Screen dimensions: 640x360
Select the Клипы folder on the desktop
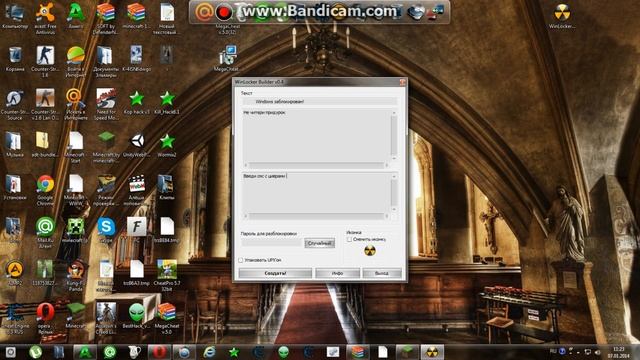click(167, 188)
